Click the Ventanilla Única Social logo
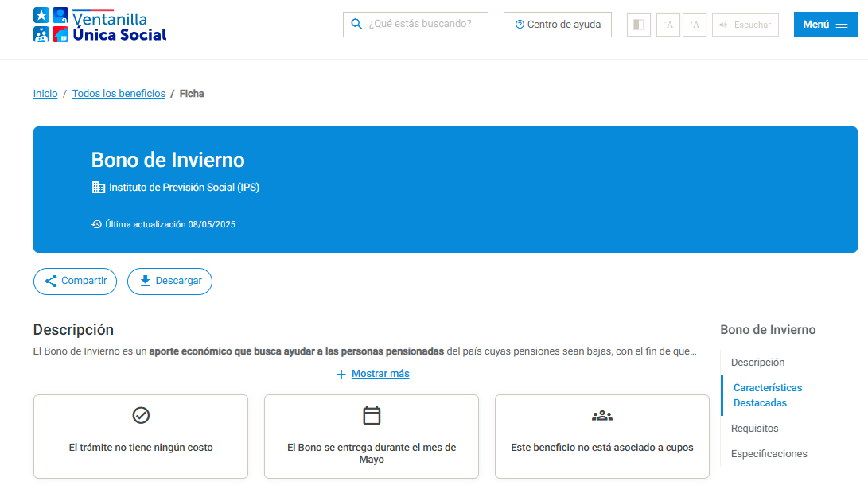 (100, 25)
